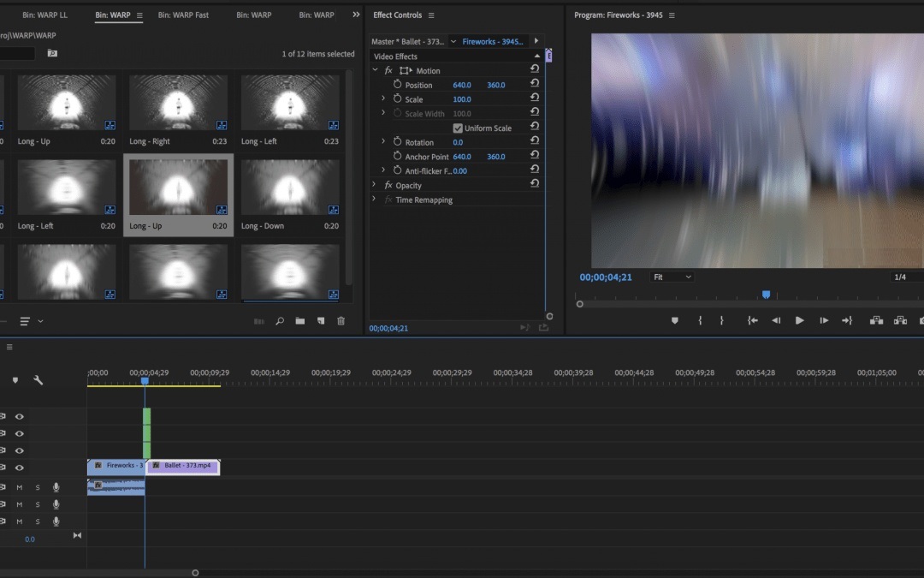Image resolution: width=924 pixels, height=578 pixels.
Task: Open the Master Ballet clip dropdown
Action: tap(453, 41)
